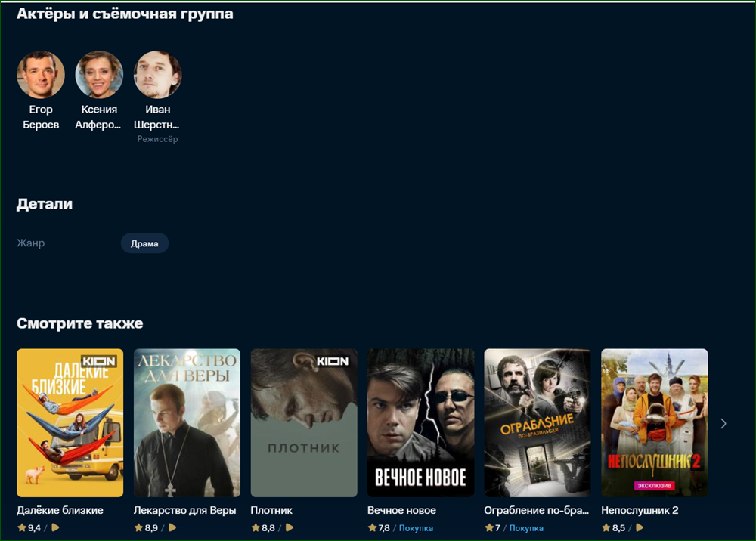Click the 7,8 rating value
The height and width of the screenshot is (541, 756).
(x=384, y=528)
